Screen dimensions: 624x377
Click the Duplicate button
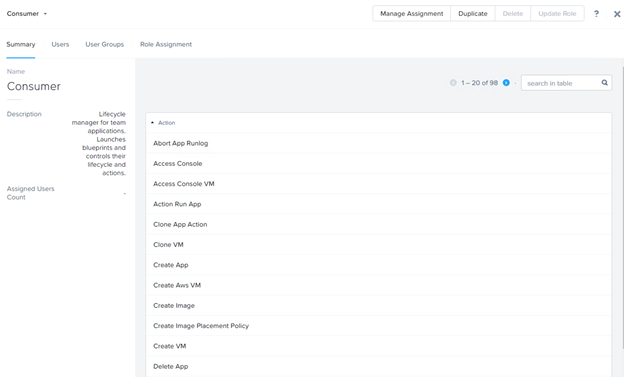pos(473,14)
